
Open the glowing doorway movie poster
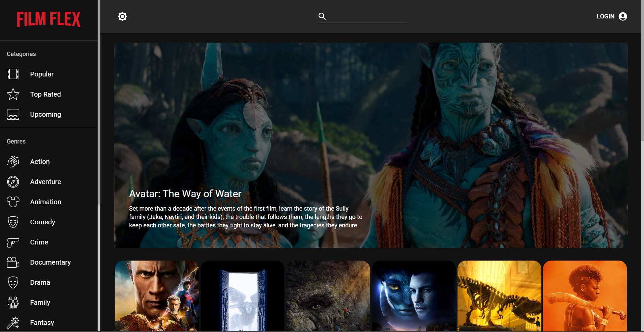[243, 296]
